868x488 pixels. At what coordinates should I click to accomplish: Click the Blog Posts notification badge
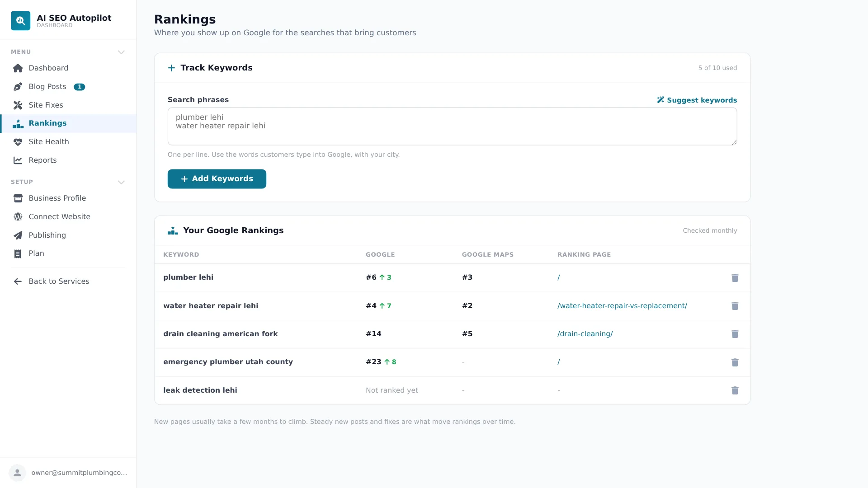point(79,87)
